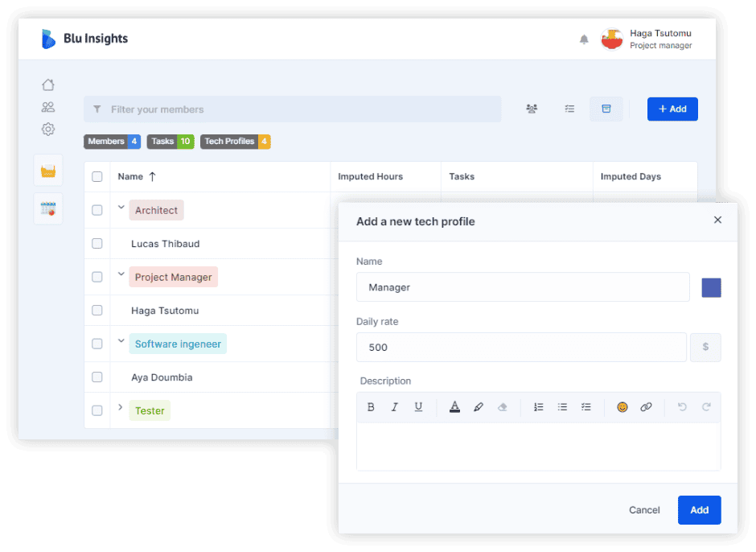
Task: Open Haga Tsutomu's avatar menu
Action: click(x=612, y=39)
